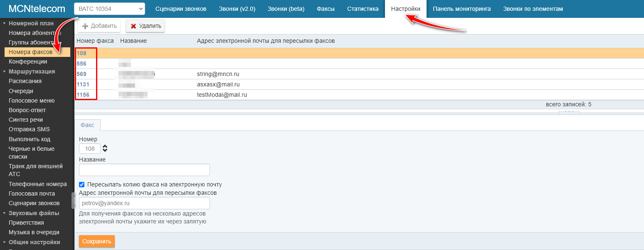
Task: Sort by Название column header
Action: (133, 41)
